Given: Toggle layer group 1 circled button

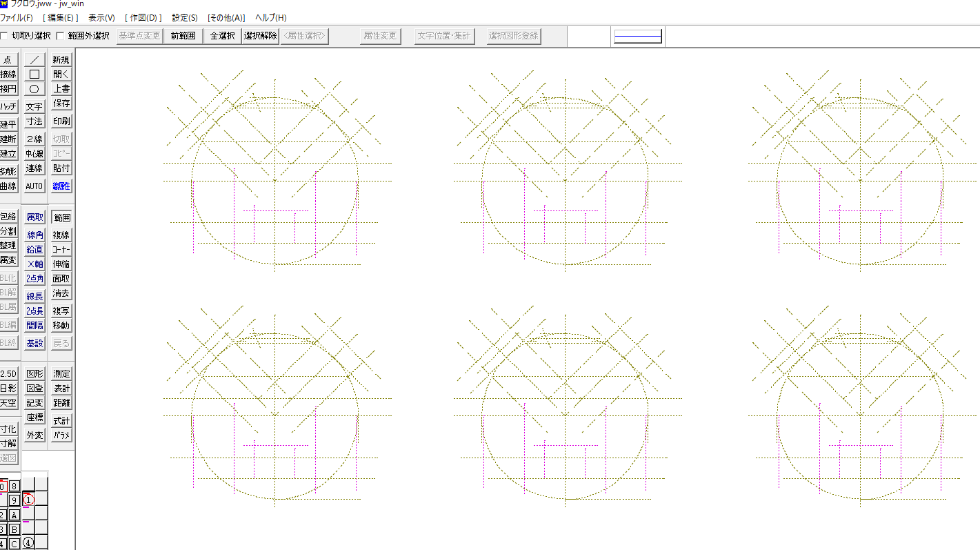Looking at the screenshot, I should coord(28,498).
